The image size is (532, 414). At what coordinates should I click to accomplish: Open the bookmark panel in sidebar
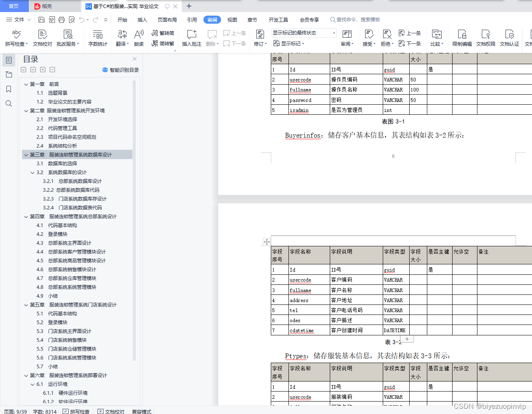[x=9, y=89]
